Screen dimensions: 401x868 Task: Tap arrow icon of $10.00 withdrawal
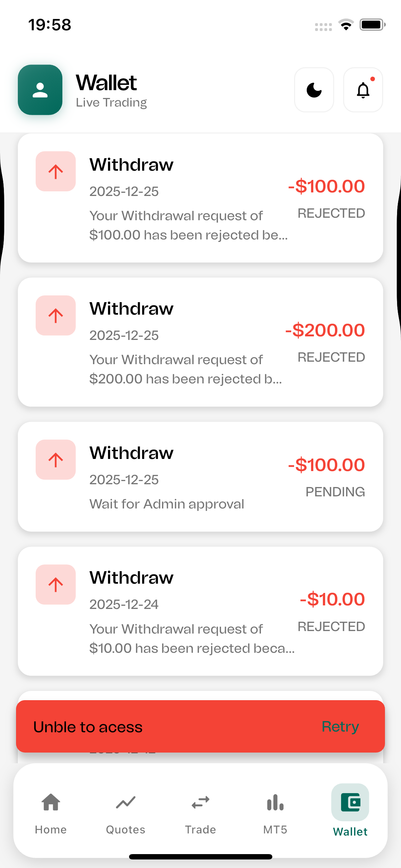click(56, 584)
